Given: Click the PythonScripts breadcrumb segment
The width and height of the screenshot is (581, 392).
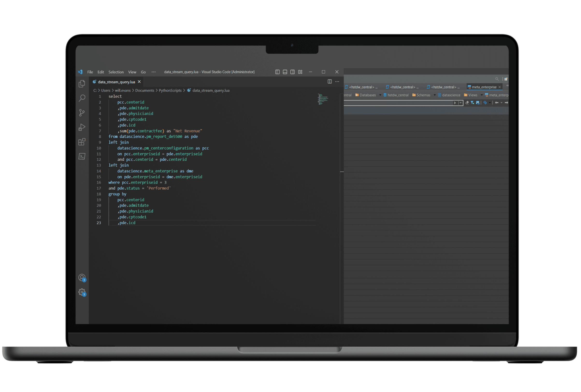Looking at the screenshot, I should (x=170, y=91).
